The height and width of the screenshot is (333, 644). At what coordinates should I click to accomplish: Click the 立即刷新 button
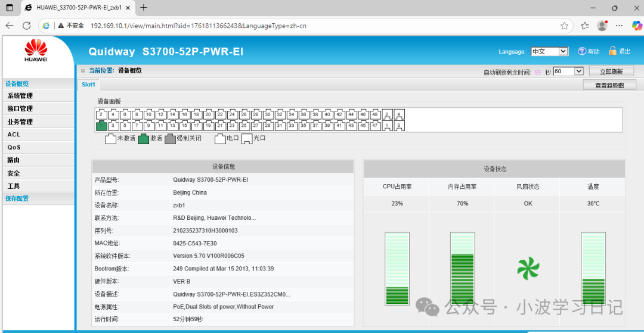611,71
